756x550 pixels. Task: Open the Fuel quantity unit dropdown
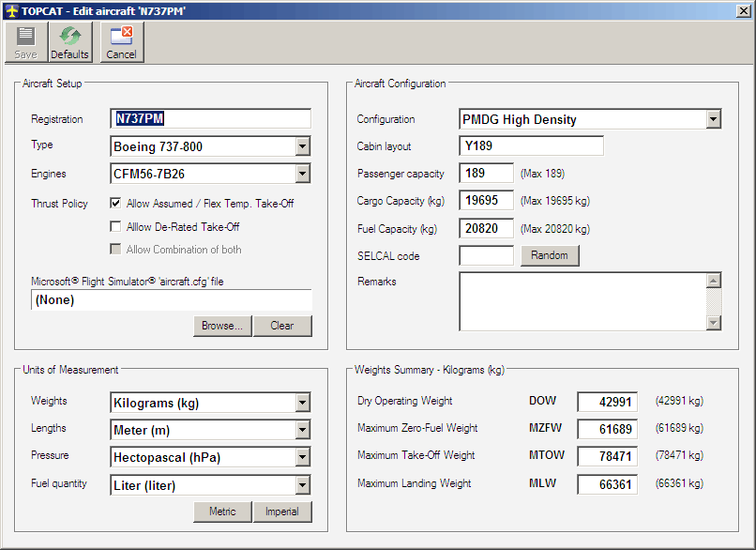pos(302,485)
